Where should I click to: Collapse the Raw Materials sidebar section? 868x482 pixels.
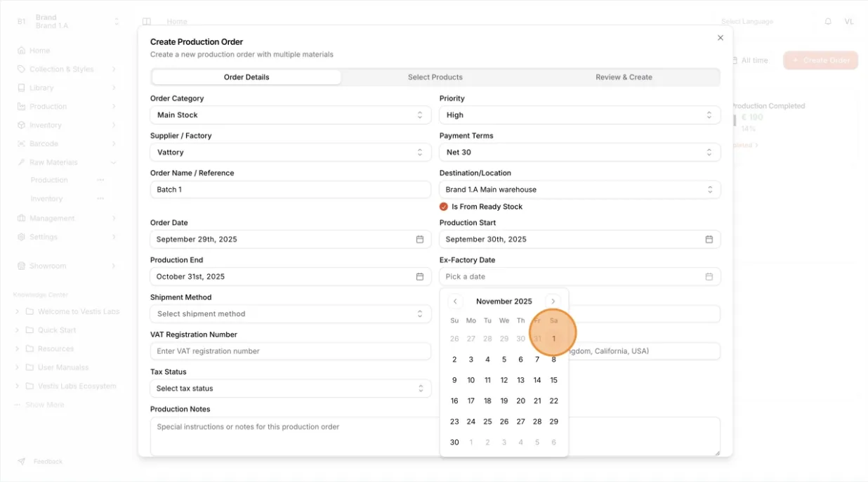[x=114, y=162]
